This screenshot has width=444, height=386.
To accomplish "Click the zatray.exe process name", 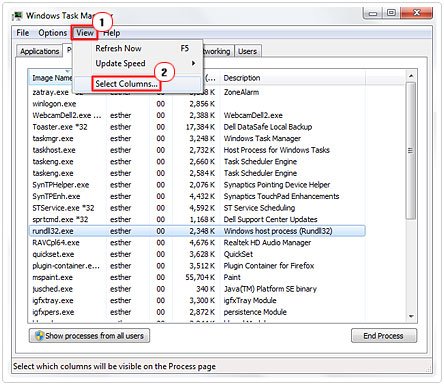I will click(x=50, y=92).
